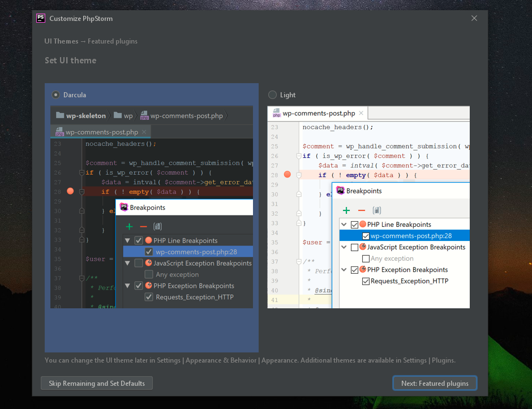The height and width of the screenshot is (409, 532).
Task: Toggle PHP Line Breakpoints checkbox in Darcula preview
Action: pos(139,240)
